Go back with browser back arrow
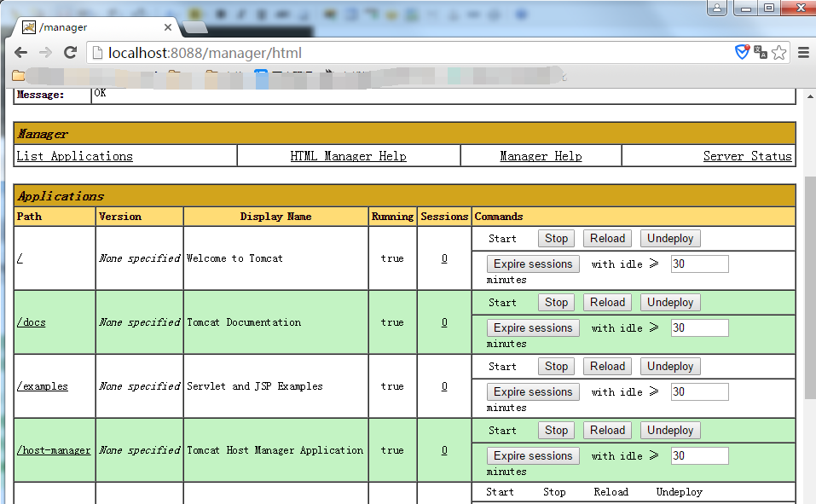816x504 pixels. click(20, 53)
